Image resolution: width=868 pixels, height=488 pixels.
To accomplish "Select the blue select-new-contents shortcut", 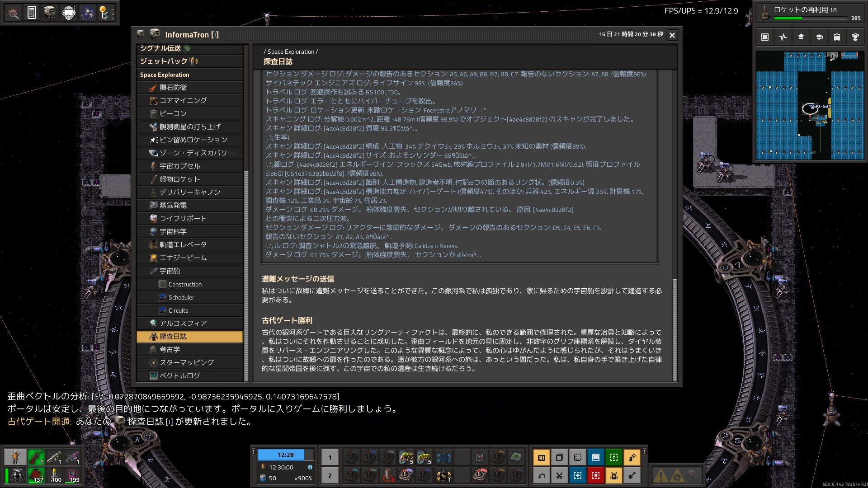I will [578, 475].
